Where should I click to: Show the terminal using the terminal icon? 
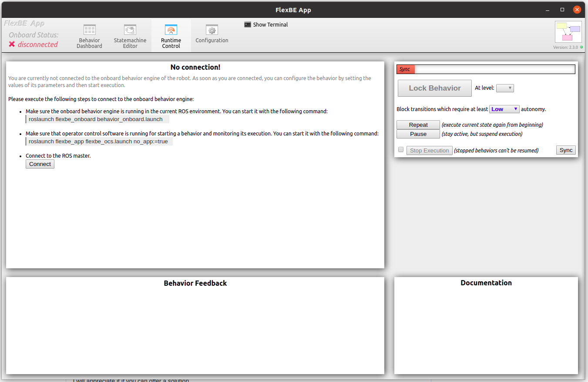point(247,24)
